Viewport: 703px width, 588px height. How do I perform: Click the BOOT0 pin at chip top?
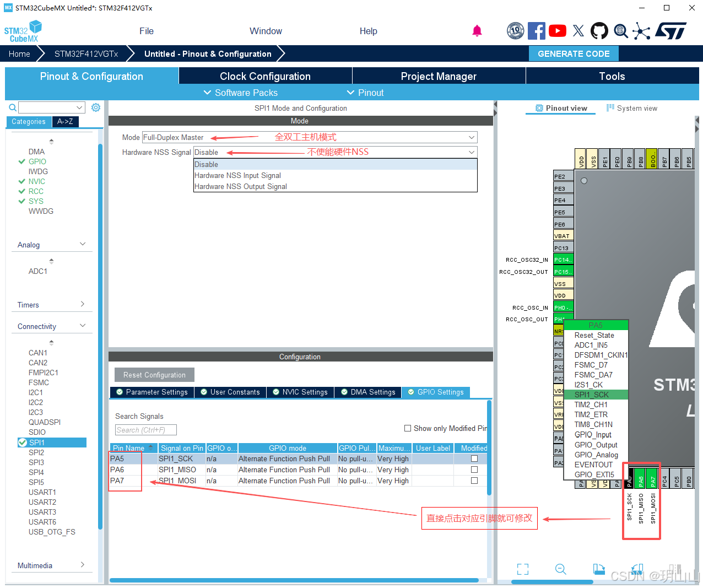653,158
